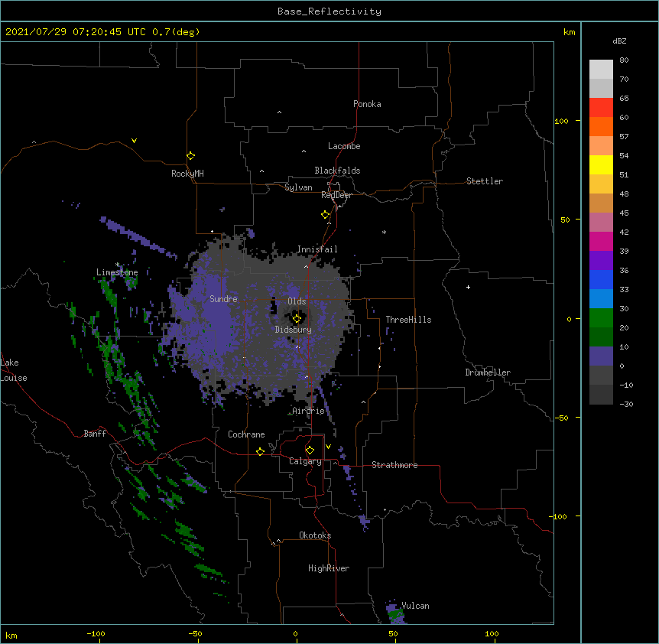Click the dBZ legend heading
The width and height of the screenshot is (659, 644).
pos(619,41)
